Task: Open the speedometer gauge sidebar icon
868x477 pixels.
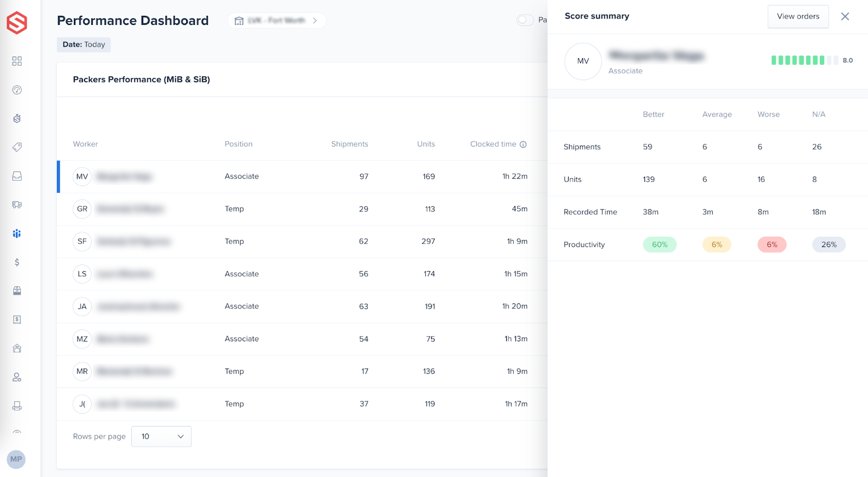Action: coord(17,90)
